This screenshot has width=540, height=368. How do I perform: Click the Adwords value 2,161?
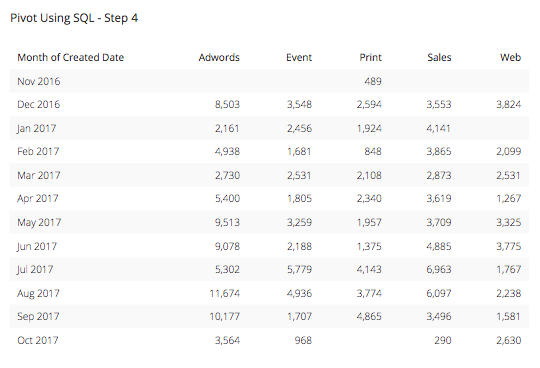227,128
